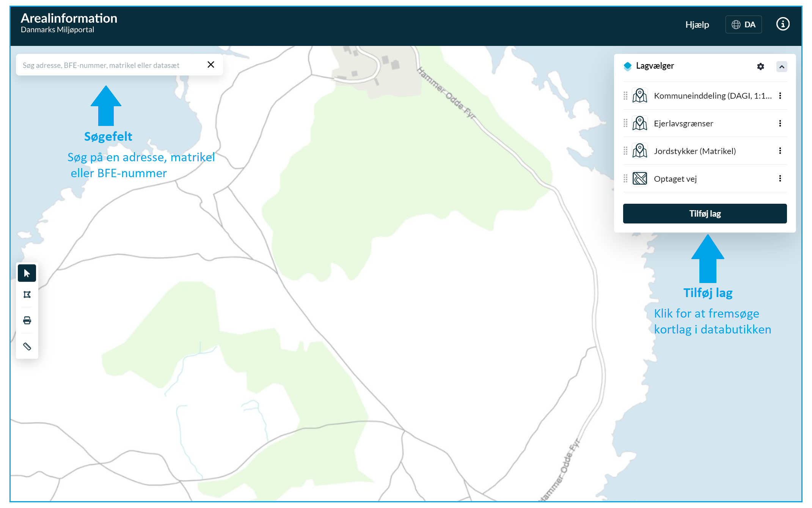Open Optaget vej three-dot menu

coord(780,178)
